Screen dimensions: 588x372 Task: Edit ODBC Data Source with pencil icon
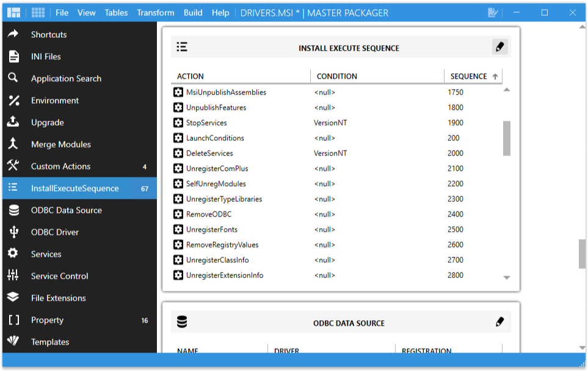(500, 322)
